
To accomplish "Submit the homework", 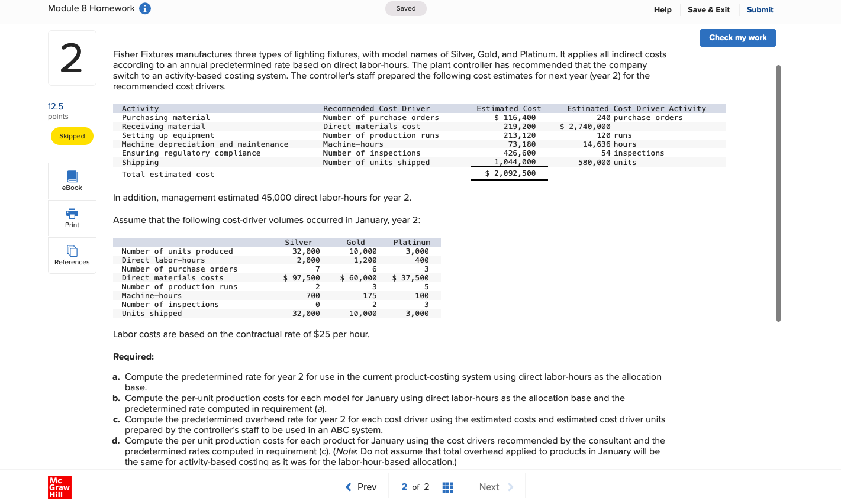I will 759,9.
